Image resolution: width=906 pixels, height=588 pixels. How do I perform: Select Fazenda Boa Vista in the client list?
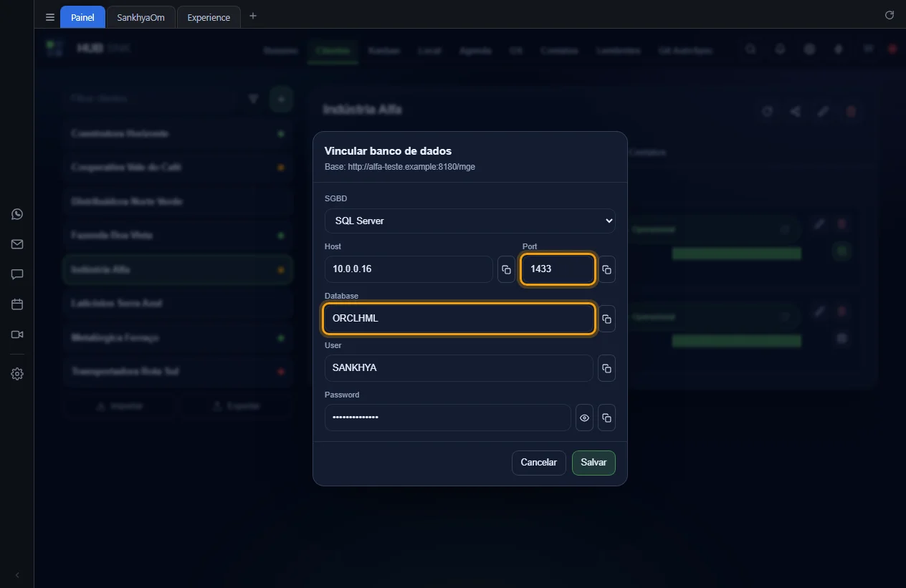(x=178, y=235)
